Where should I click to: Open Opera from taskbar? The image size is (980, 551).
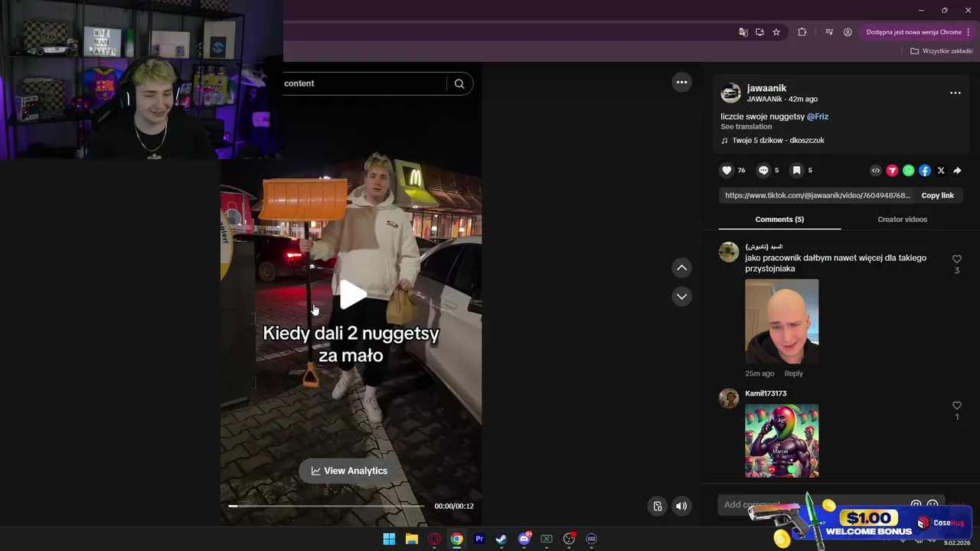click(434, 539)
